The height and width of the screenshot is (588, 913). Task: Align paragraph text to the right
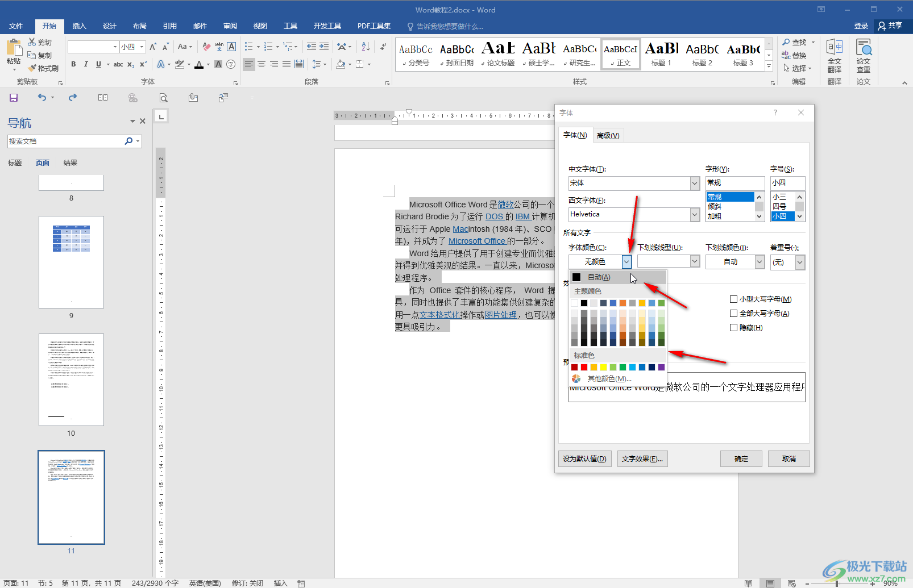(x=274, y=64)
